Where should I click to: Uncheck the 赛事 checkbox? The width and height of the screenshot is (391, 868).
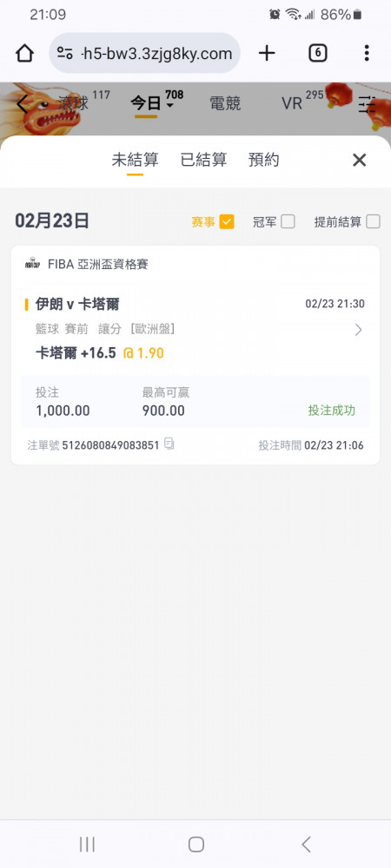click(227, 222)
